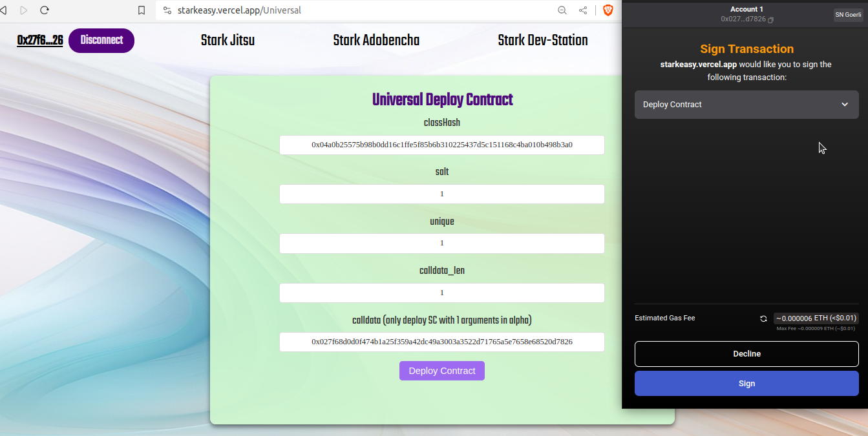The height and width of the screenshot is (436, 868).
Task: Sign the transaction in the wallet
Action: pos(746,384)
